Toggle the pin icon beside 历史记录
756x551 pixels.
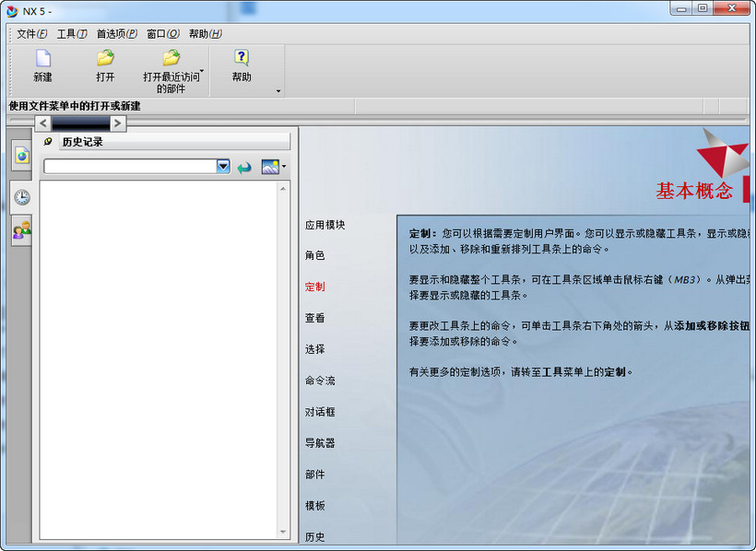coord(48,142)
